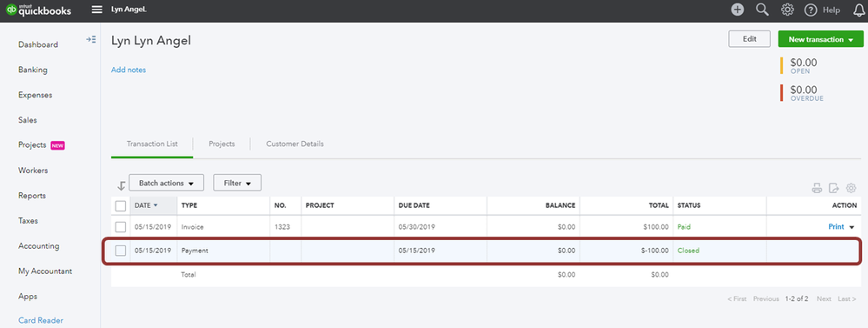Export the list to file icon

pyautogui.click(x=833, y=189)
